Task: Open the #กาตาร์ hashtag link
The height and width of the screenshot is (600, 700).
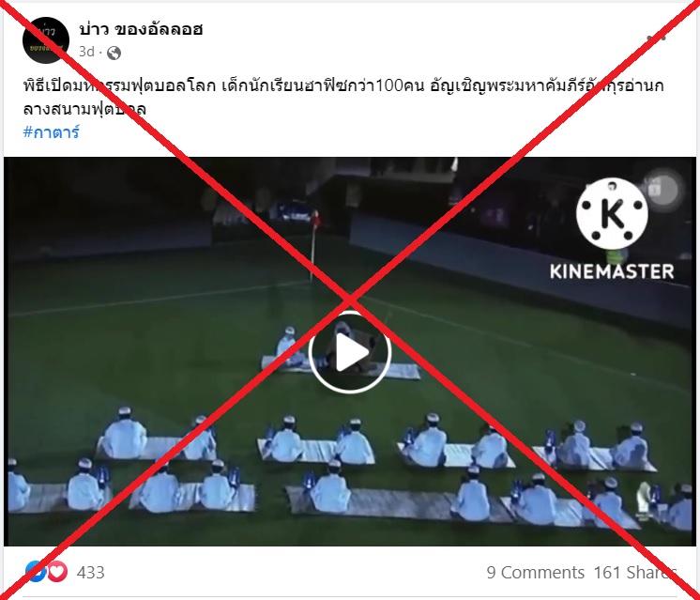Action: point(52,132)
